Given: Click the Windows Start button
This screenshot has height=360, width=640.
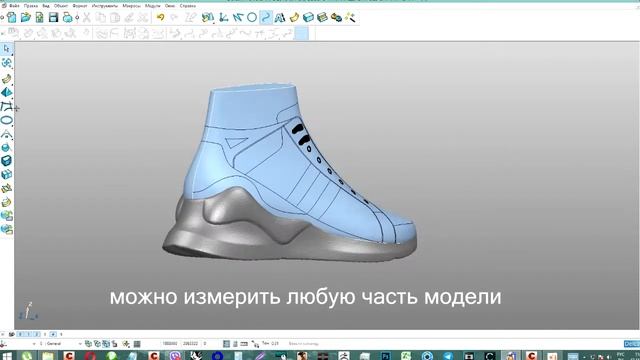Looking at the screenshot, I should [x=7, y=356].
